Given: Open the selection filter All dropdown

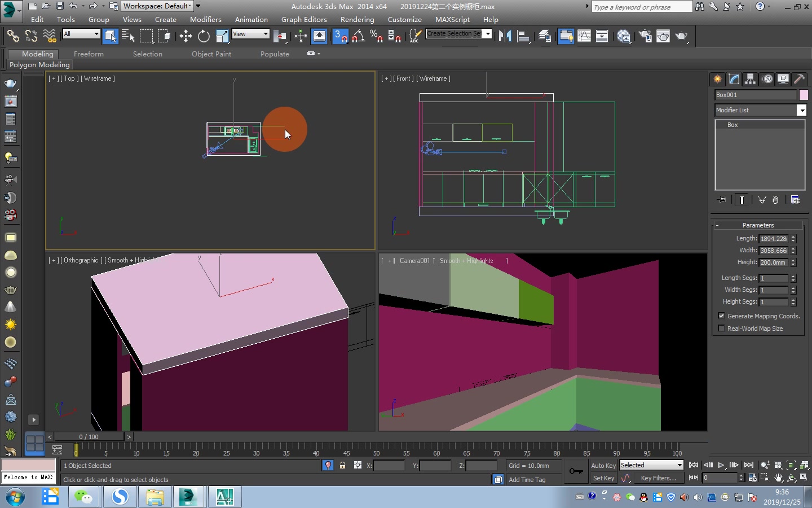Looking at the screenshot, I should click(81, 34).
